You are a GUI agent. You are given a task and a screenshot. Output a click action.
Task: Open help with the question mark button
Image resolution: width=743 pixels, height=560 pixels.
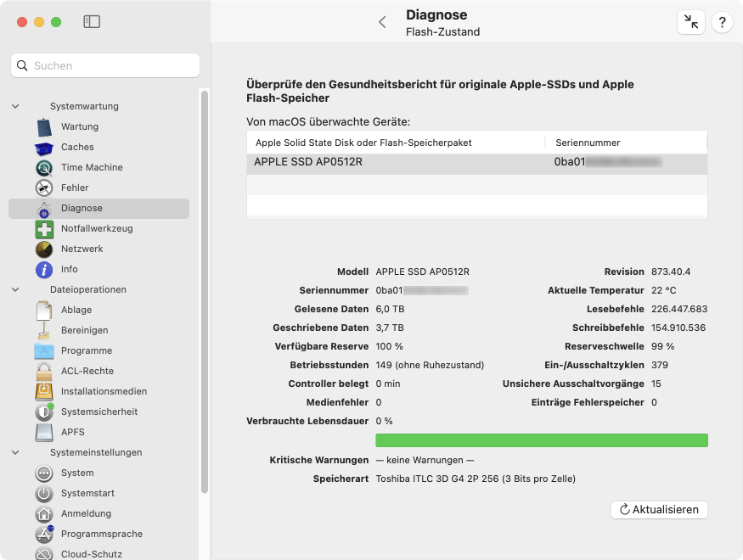coord(722,22)
